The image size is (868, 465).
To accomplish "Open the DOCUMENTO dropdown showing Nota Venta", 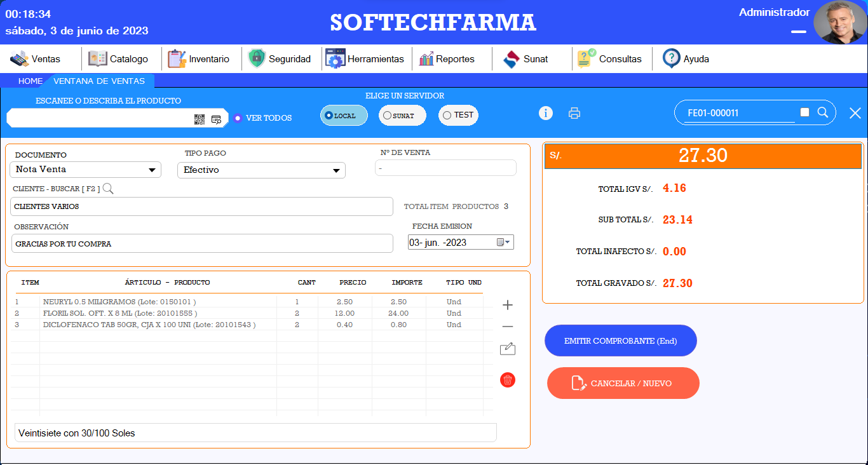I will (85, 170).
